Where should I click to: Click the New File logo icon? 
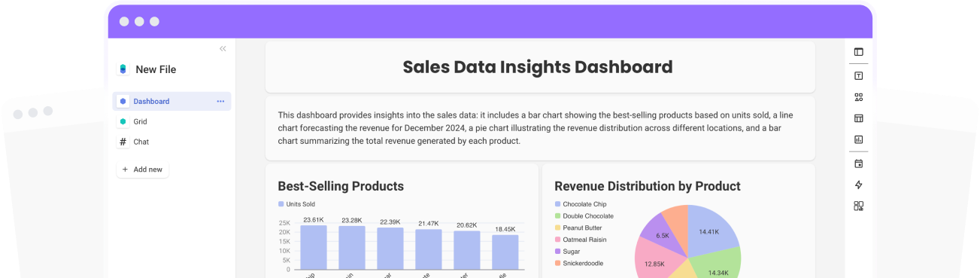point(123,69)
